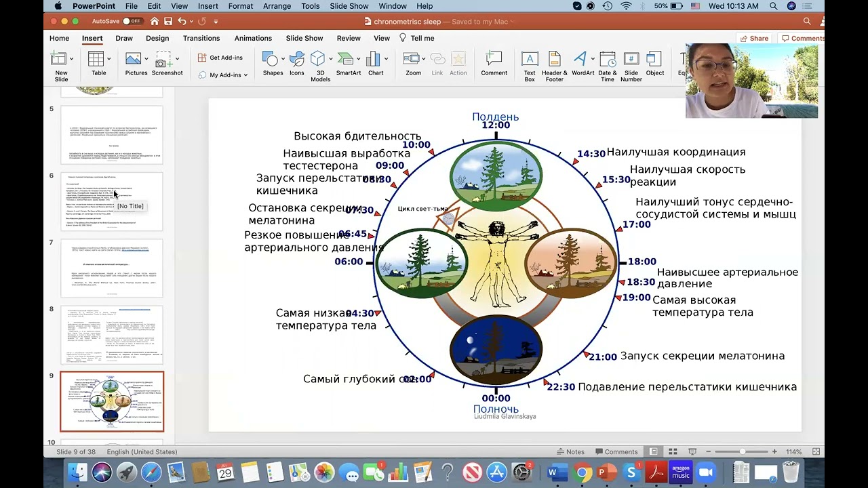This screenshot has height=488, width=868.
Task: Select slide 7 thumbnail
Action: [112, 268]
